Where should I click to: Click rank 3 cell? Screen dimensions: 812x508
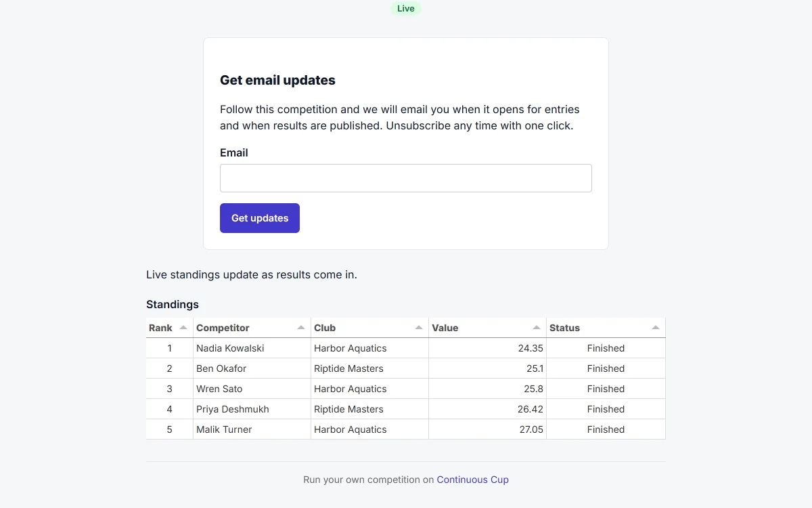click(x=170, y=389)
